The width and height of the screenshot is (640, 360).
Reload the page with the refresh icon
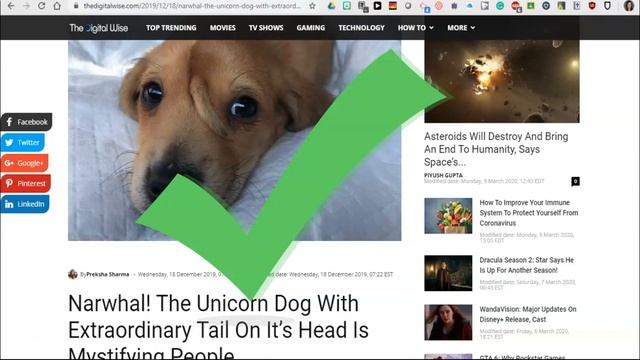tap(42, 6)
